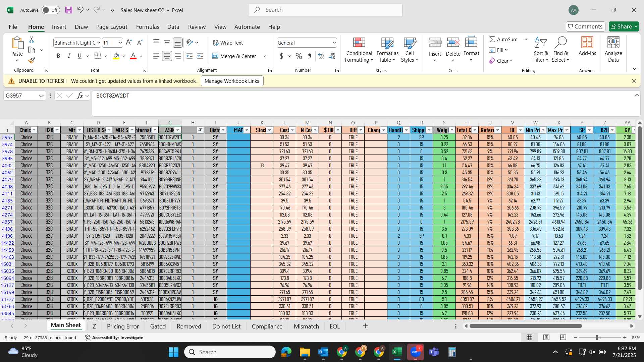Click Increase Font Size icon
Image resolution: width=644 pixels, height=362 pixels.
[x=129, y=43]
